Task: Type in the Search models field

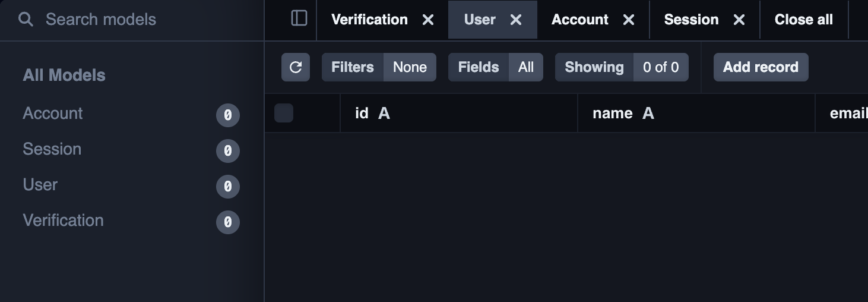Action: (142, 20)
